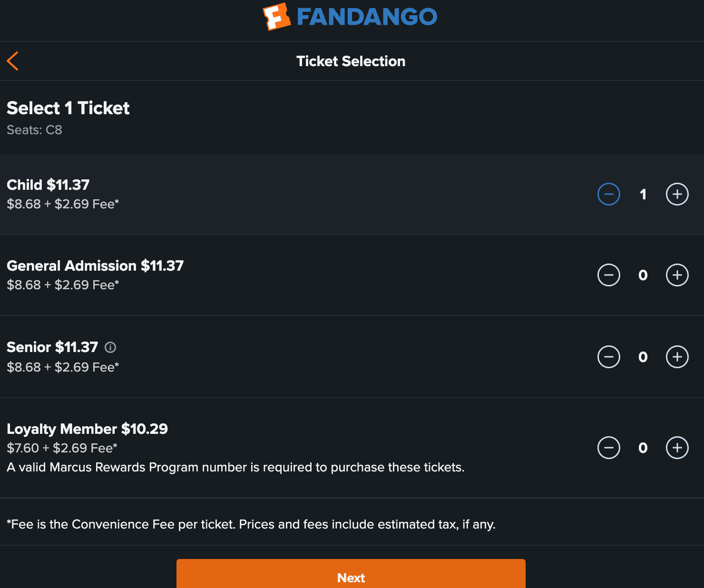Image resolution: width=704 pixels, height=588 pixels.
Task: Open the Senior ticket info icon
Action: tap(110, 347)
